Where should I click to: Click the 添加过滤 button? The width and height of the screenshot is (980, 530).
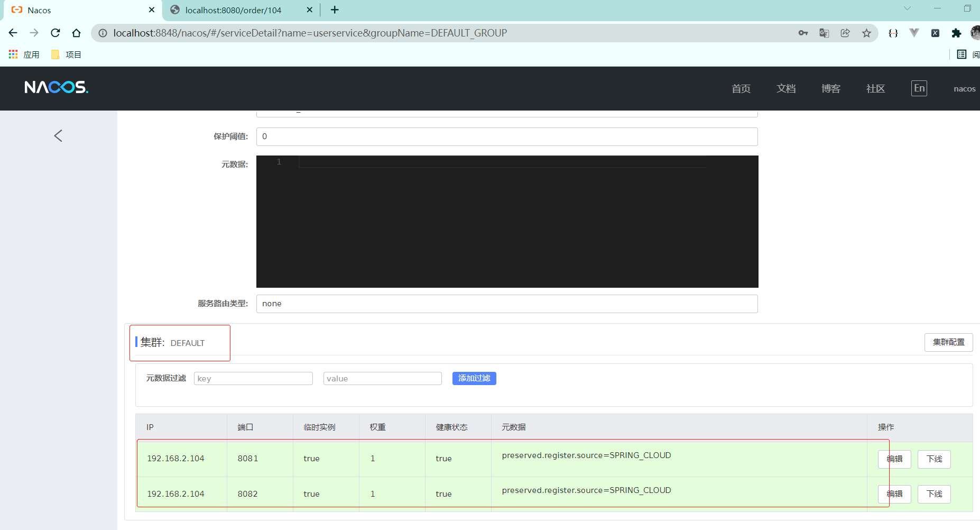click(x=474, y=378)
